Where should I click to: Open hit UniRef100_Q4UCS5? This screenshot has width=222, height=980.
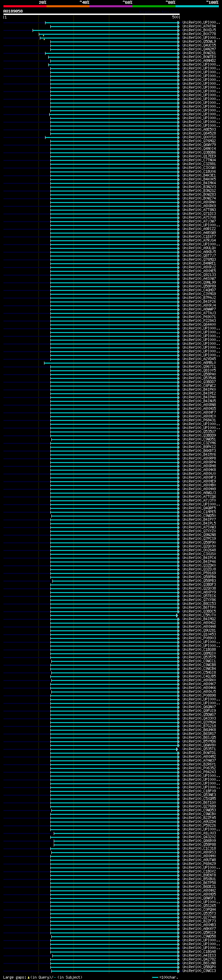pos(199,45)
